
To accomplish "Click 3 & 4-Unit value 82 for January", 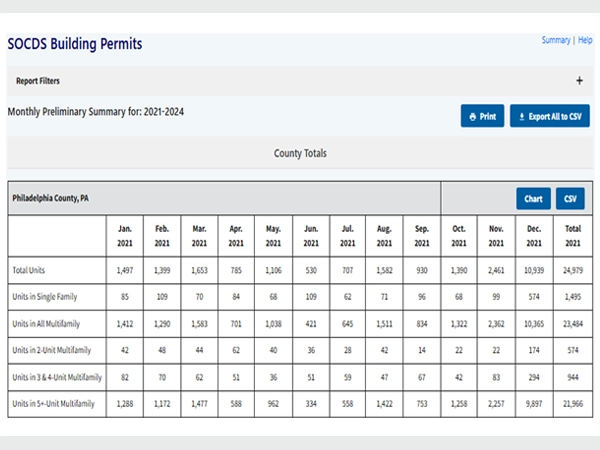I will (x=125, y=377).
